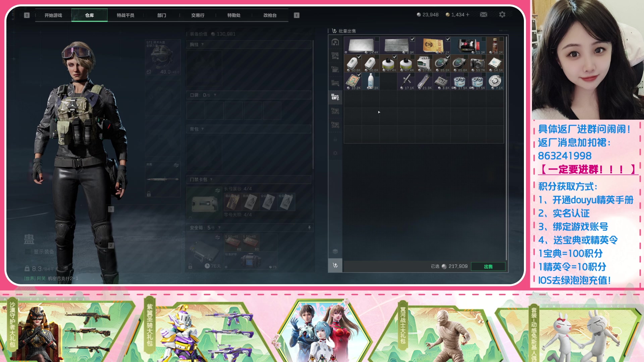Click the small gear icon in warehouse sidebar
This screenshot has height=362, width=644.
click(x=335, y=153)
